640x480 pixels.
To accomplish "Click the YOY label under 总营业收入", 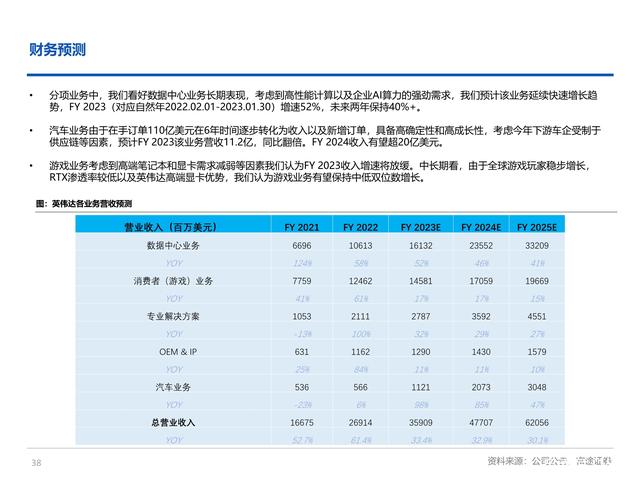I will (174, 440).
